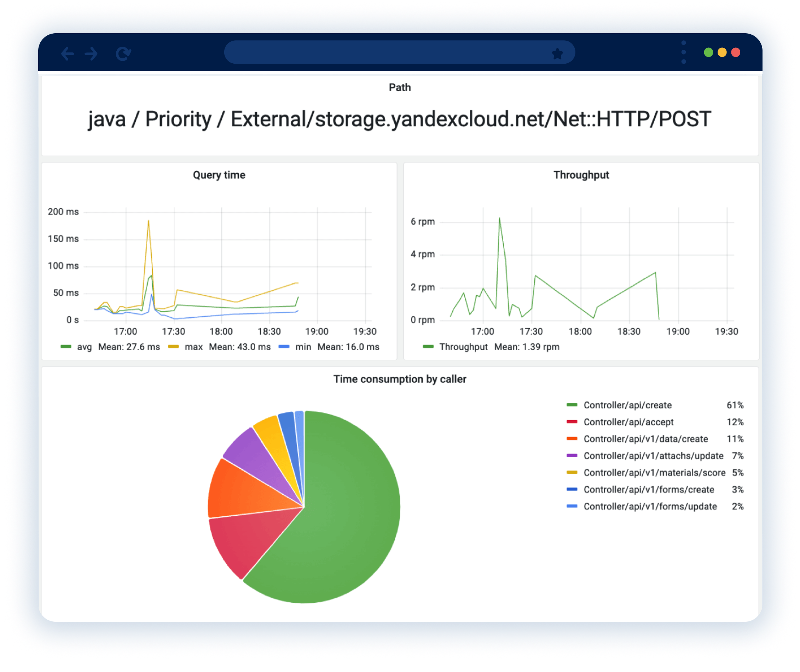
Task: Toggle the avg series in legend
Action: (84, 347)
